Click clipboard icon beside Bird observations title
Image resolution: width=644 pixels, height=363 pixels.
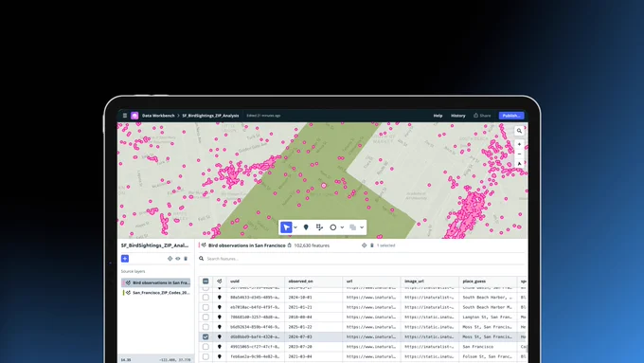pos(290,245)
